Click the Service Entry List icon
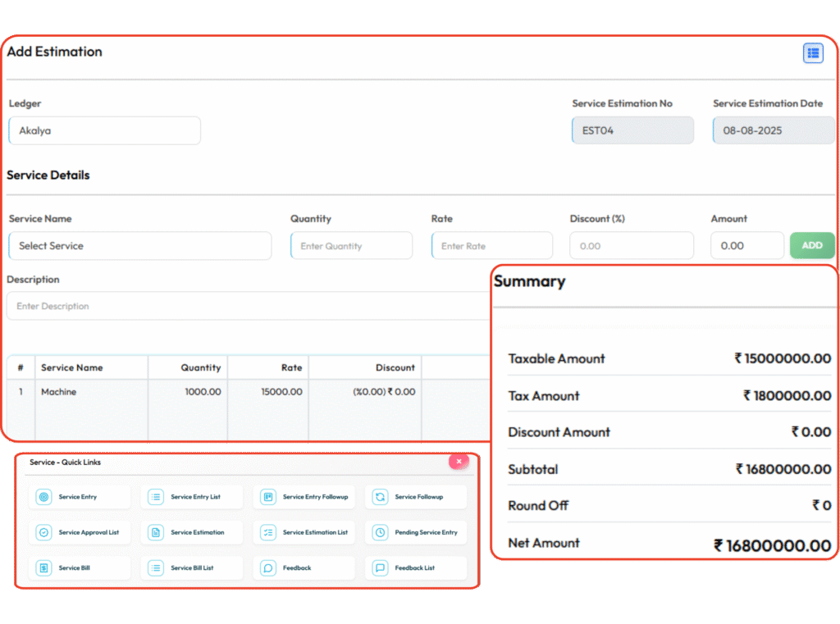Viewport: 840px width, 624px height. [155, 497]
